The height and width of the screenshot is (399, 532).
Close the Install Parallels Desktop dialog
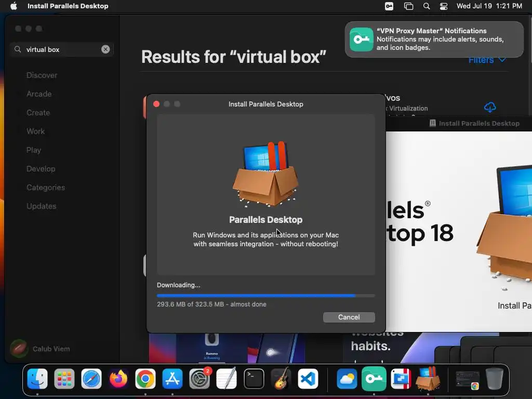[x=156, y=104]
